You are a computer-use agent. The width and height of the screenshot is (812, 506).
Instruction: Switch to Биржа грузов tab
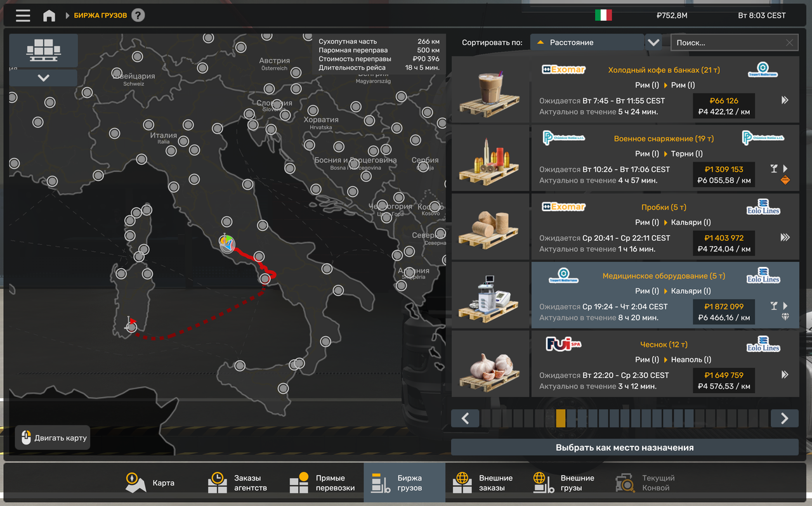(x=404, y=483)
